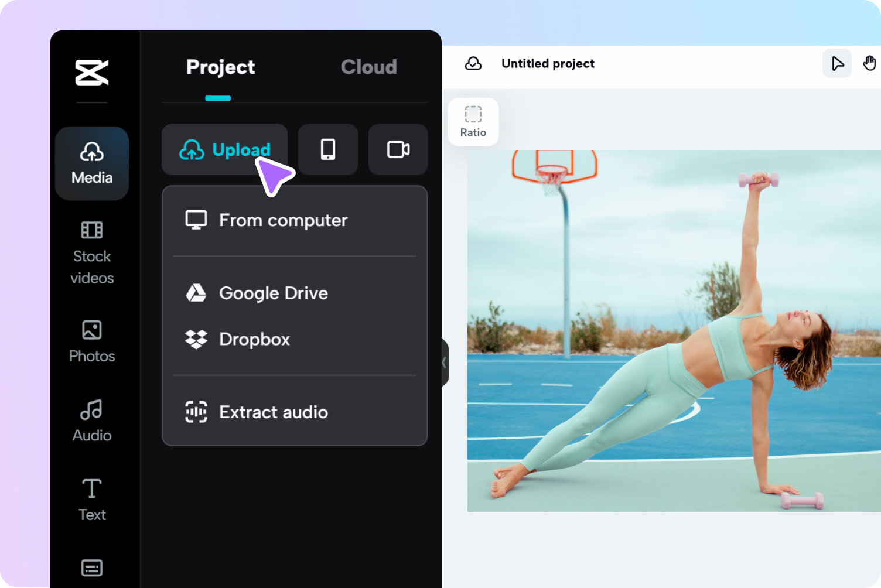This screenshot has width=881, height=588.
Task: Click the Upload button
Action: click(225, 149)
